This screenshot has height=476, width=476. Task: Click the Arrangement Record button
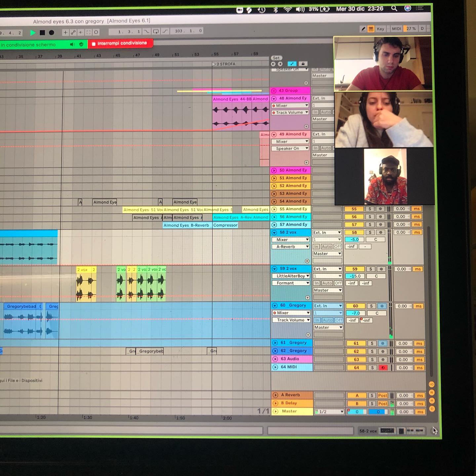(52, 32)
